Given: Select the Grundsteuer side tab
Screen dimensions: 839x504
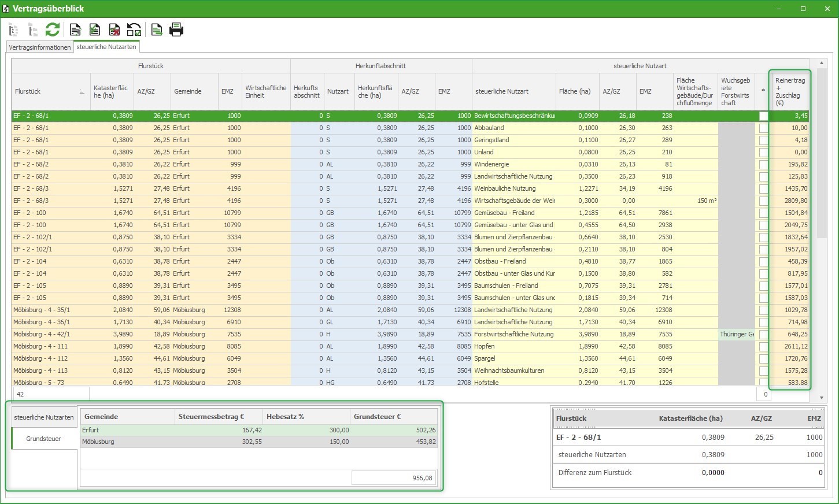Looking at the screenshot, I should coord(43,439).
